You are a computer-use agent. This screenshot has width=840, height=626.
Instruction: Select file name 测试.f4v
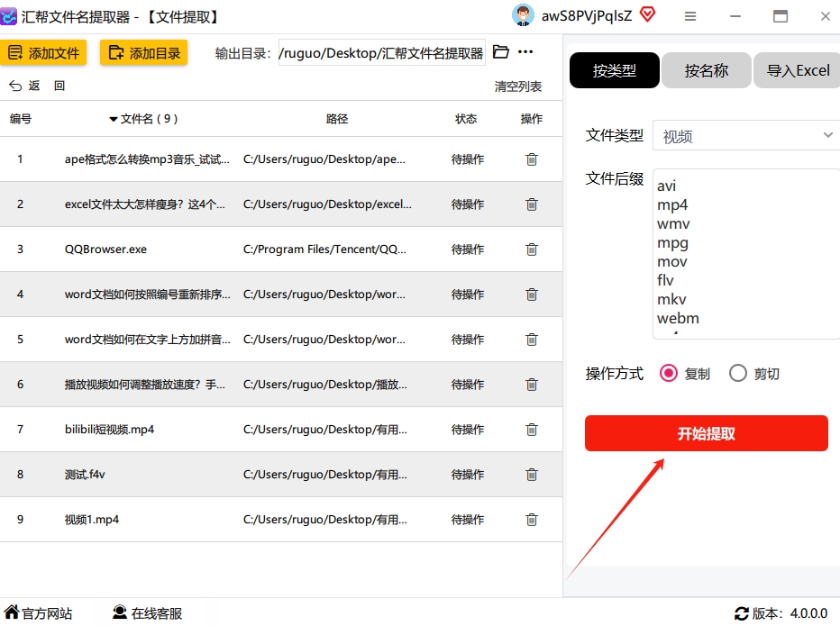point(85,474)
